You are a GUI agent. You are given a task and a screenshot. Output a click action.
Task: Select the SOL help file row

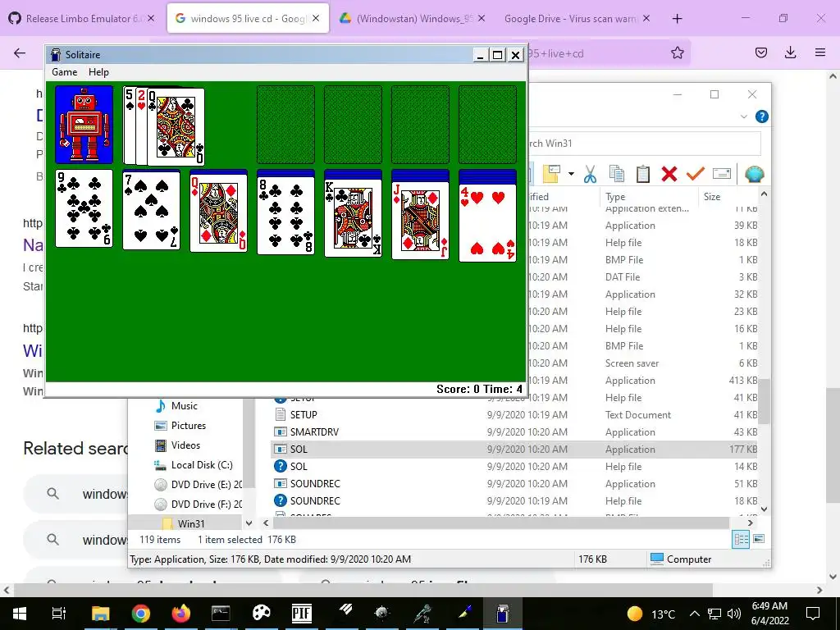[x=515, y=466]
